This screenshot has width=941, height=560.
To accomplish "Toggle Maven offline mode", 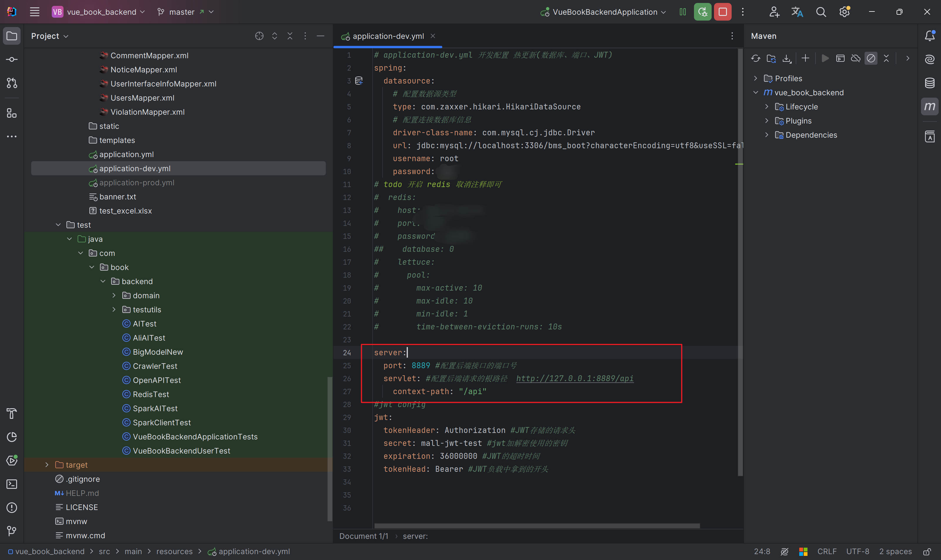I will tap(855, 59).
